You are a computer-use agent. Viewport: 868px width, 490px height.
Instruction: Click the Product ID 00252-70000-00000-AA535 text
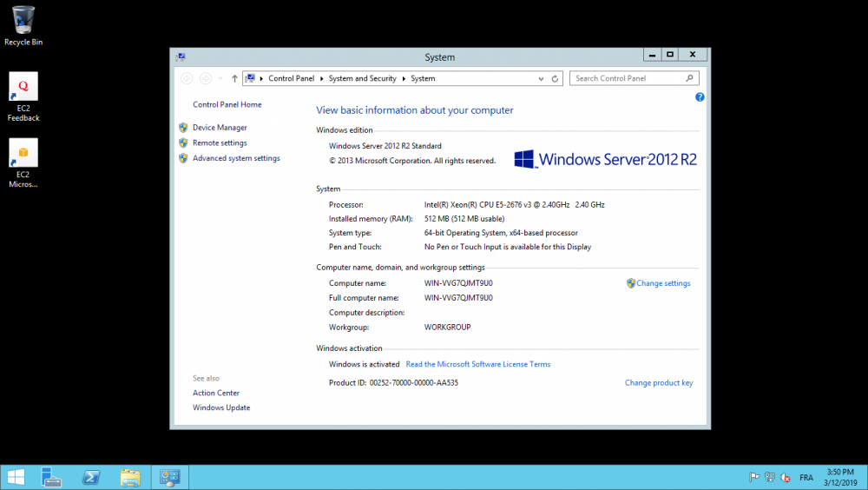tap(393, 382)
